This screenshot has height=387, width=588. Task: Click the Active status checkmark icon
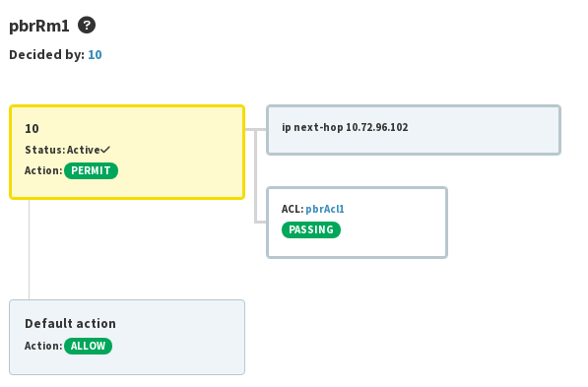[x=105, y=150]
